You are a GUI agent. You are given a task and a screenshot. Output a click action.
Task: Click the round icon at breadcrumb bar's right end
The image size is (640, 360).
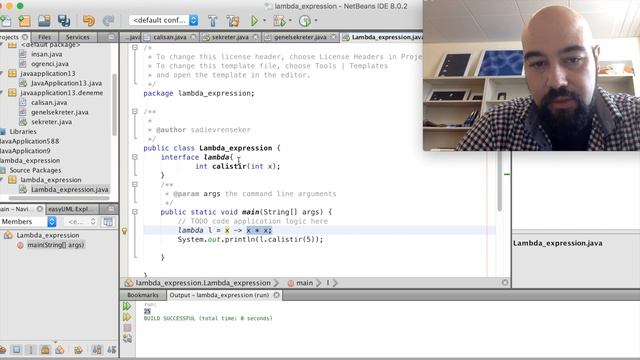click(505, 282)
